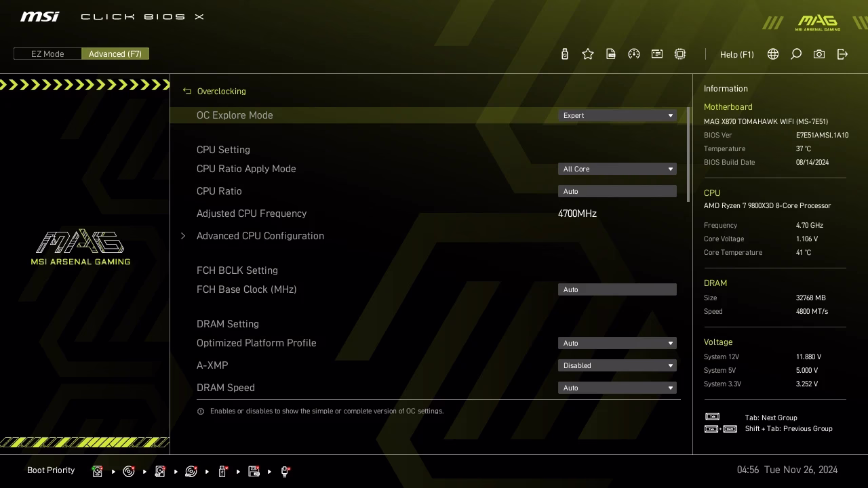Viewport: 868px width, 488px height.
Task: Click the DRAM size 32768 MB value
Action: pos(810,298)
